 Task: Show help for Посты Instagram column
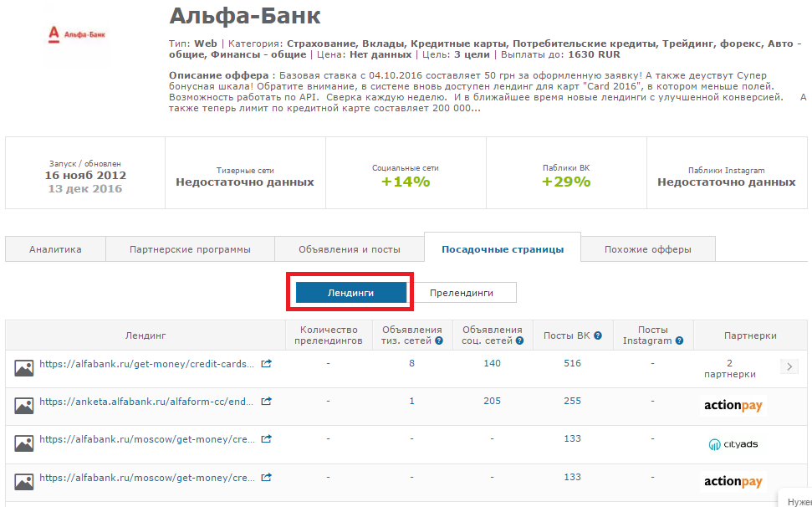tap(679, 341)
